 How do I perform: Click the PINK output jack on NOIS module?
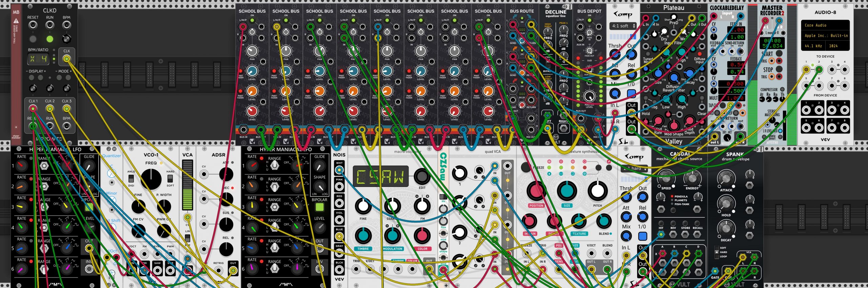[x=339, y=187]
